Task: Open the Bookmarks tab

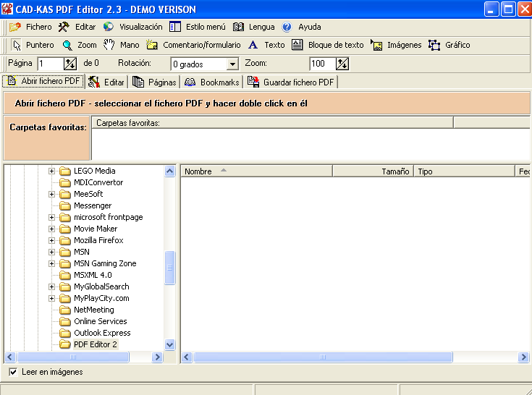Action: click(211, 82)
